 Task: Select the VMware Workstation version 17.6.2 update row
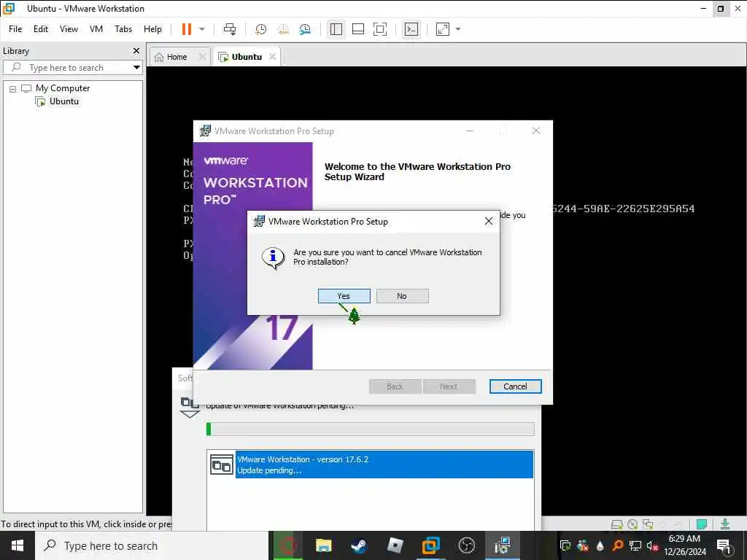point(370,464)
